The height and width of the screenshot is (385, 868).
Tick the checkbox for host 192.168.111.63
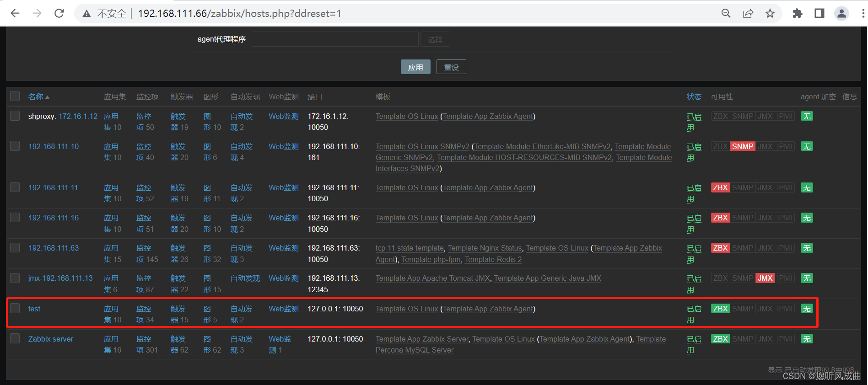[x=15, y=247]
